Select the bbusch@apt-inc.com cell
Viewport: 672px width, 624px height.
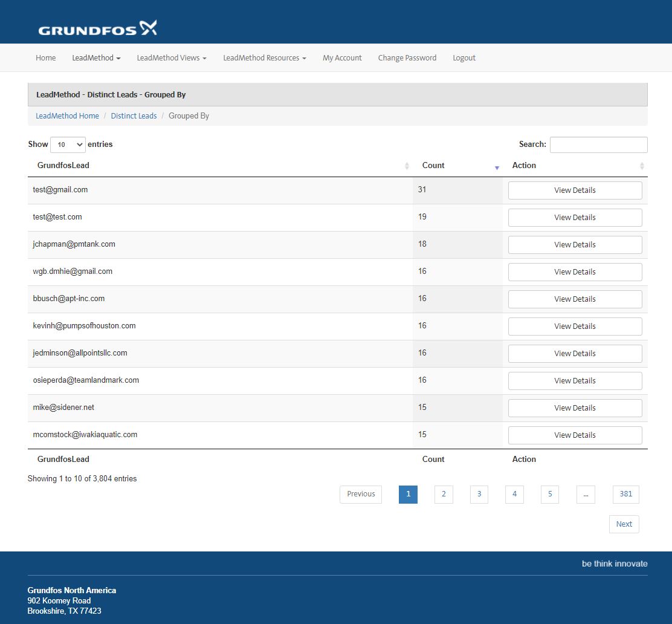(x=221, y=299)
